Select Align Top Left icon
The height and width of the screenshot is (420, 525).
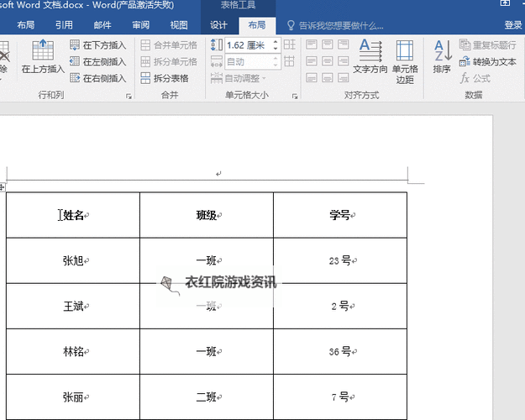click(312, 45)
